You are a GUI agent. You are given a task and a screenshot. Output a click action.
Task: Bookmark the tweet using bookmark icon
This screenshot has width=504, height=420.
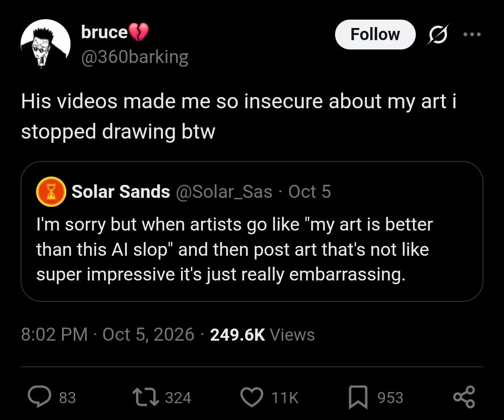358,397
